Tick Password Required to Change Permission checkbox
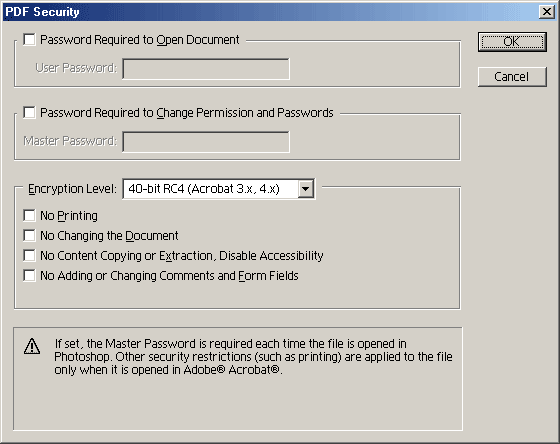This screenshot has height=444, width=560. coord(29,113)
